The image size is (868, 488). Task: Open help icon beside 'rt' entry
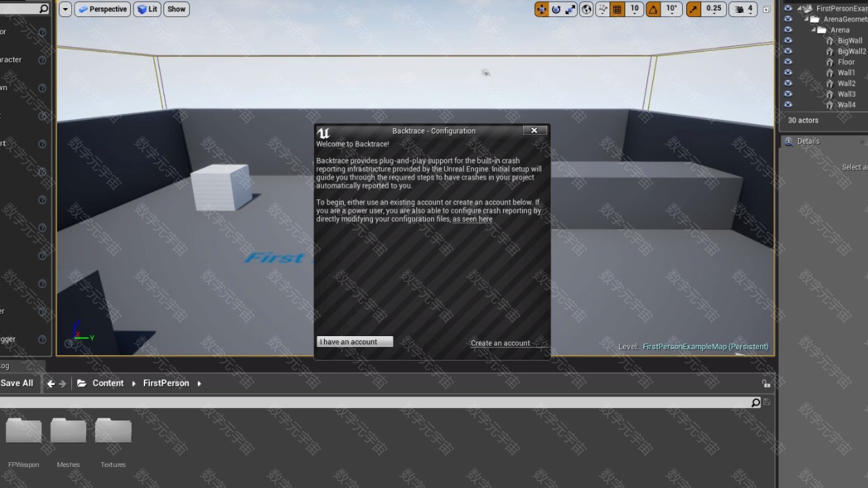[42, 144]
